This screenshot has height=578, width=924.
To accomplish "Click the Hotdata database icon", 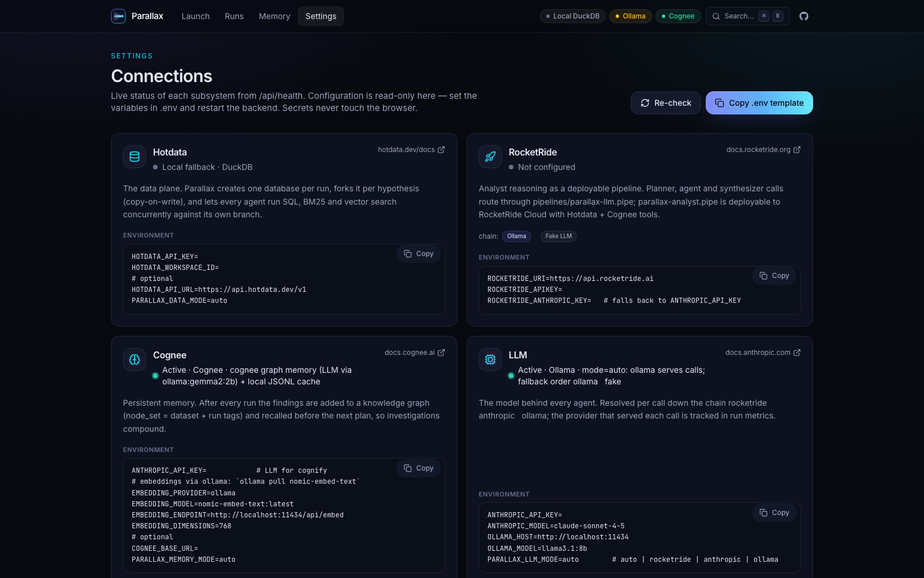I will (135, 157).
